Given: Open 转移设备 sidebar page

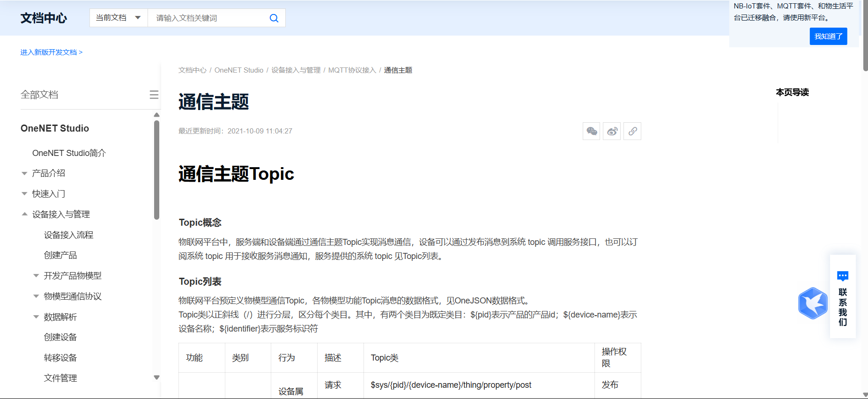Looking at the screenshot, I should tap(60, 358).
